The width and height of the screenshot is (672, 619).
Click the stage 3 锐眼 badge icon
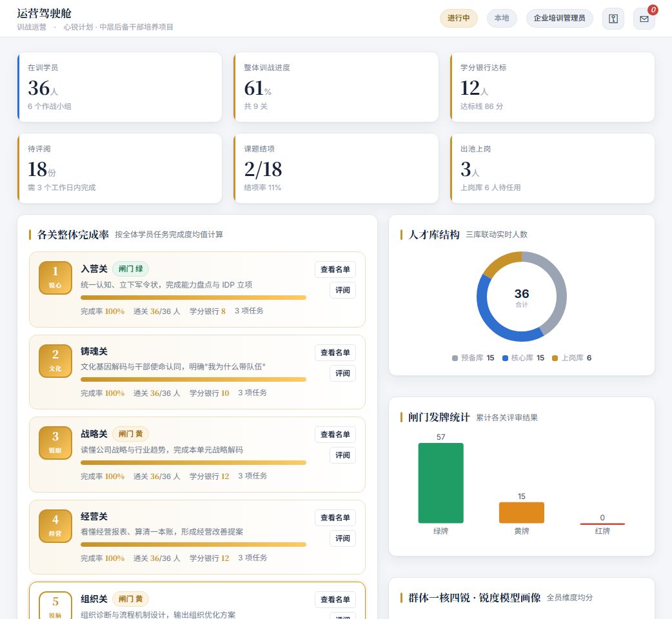tap(55, 442)
